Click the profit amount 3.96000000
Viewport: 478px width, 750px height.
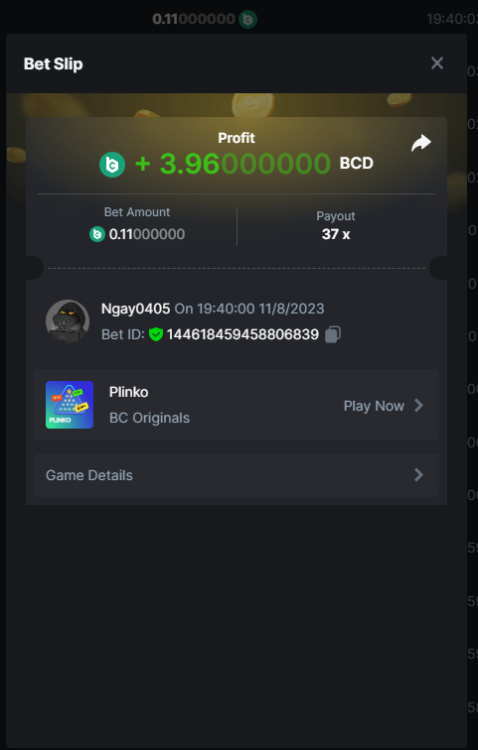point(245,164)
